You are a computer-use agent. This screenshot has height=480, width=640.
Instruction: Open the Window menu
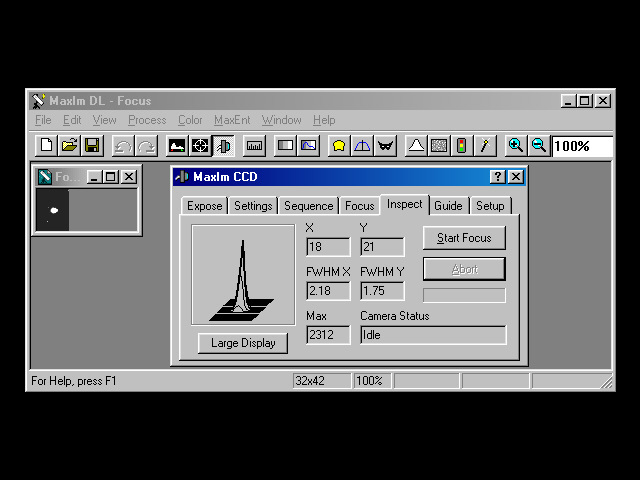coord(281,120)
